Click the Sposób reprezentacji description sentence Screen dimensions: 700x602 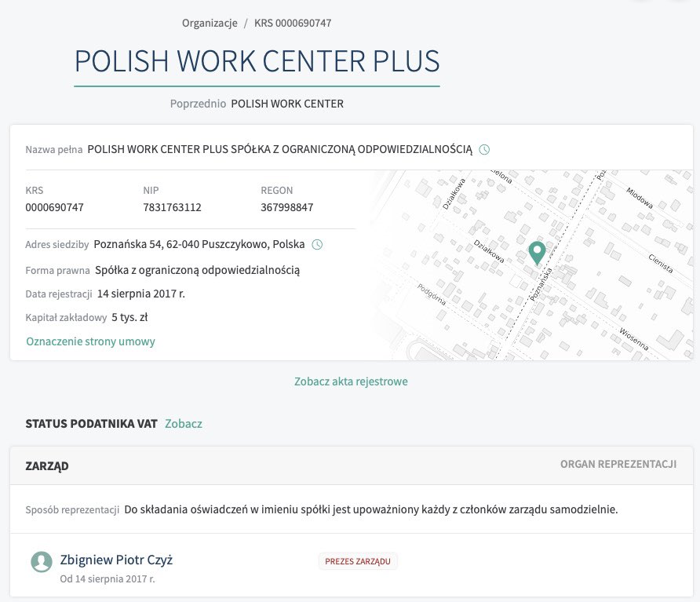[371, 509]
